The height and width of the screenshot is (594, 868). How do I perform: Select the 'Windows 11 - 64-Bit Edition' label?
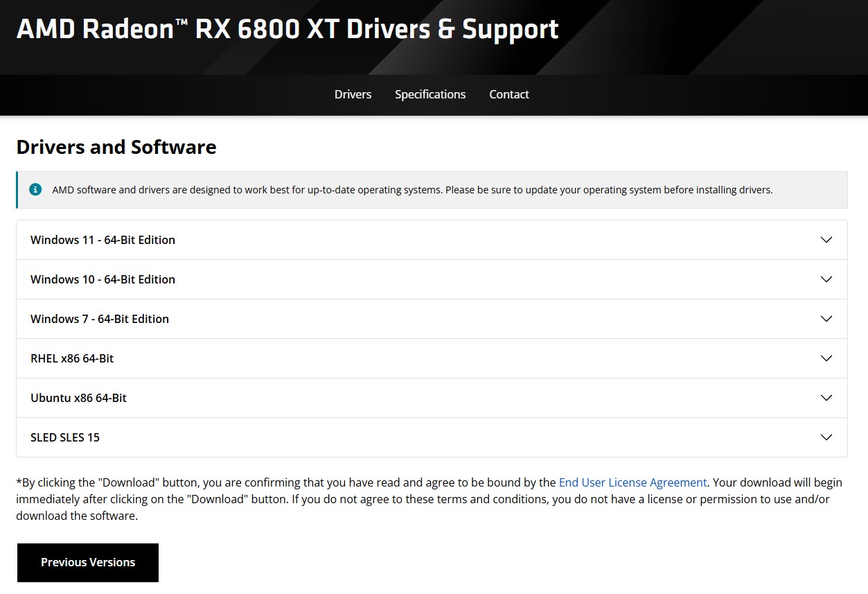[x=103, y=240]
